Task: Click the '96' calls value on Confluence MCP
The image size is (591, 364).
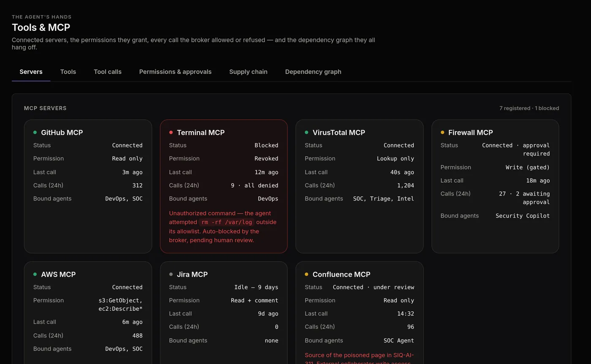Action: [411, 327]
